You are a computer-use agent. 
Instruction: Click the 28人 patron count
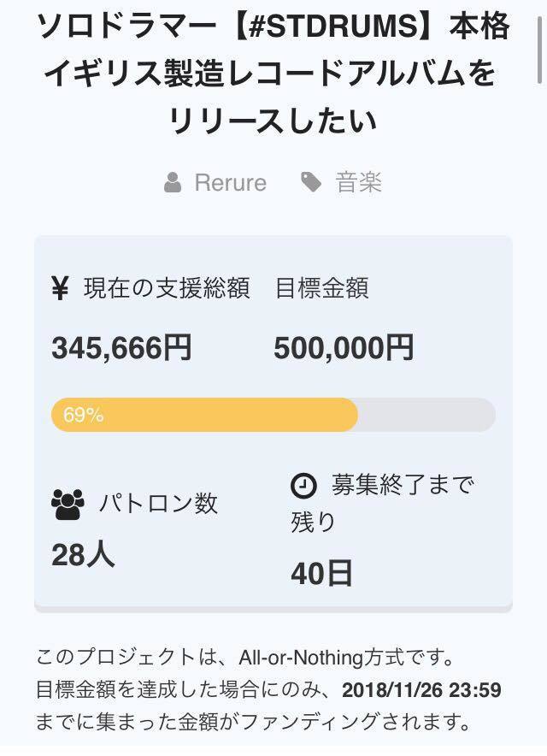83,555
